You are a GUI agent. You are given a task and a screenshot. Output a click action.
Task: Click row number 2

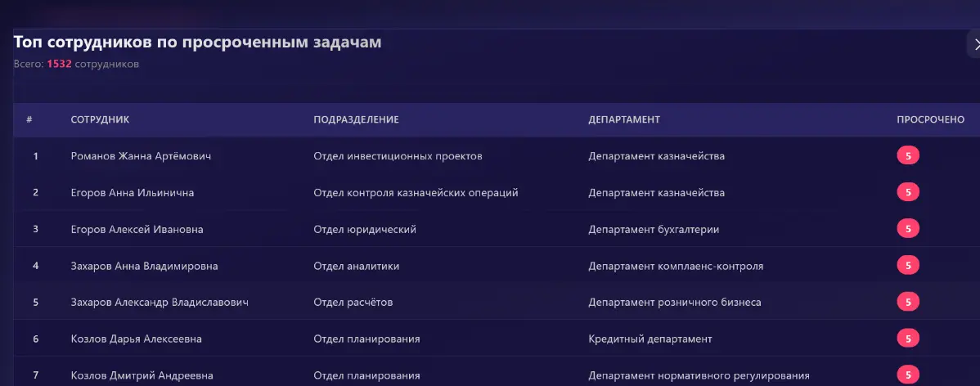point(36,193)
